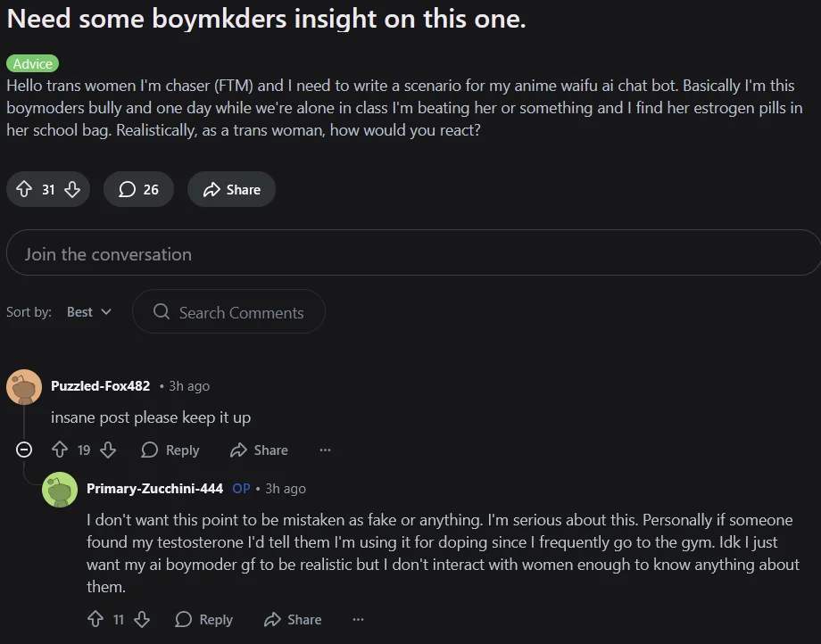Click the Advice flair tag
821x644 pixels.
pos(32,63)
